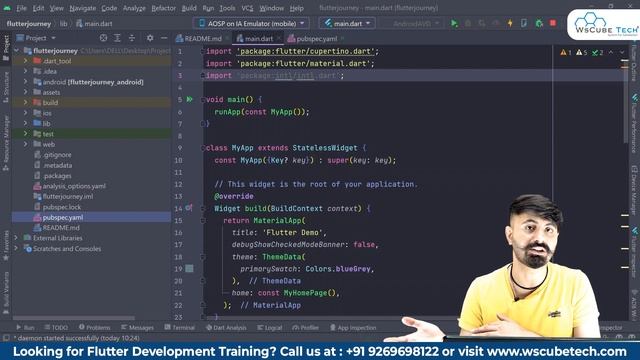Viewport: 640px width, 360px height.
Task: Close the main.dart editor tab
Action: click(x=279, y=38)
